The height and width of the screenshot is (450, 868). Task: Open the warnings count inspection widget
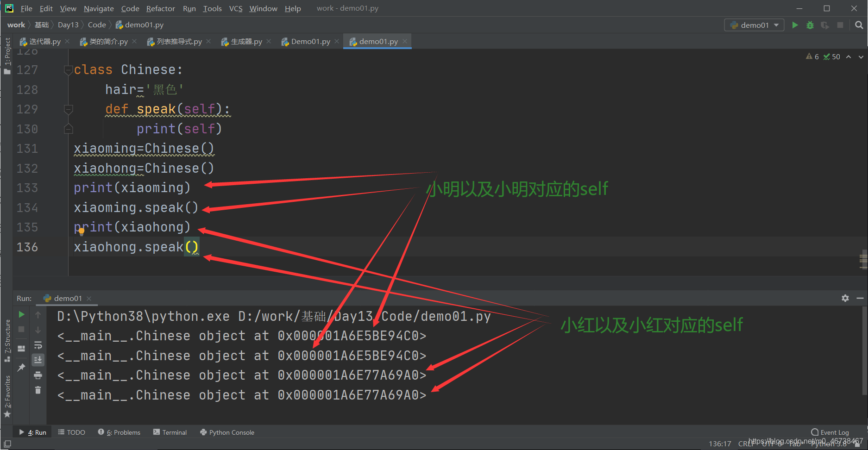click(x=823, y=57)
